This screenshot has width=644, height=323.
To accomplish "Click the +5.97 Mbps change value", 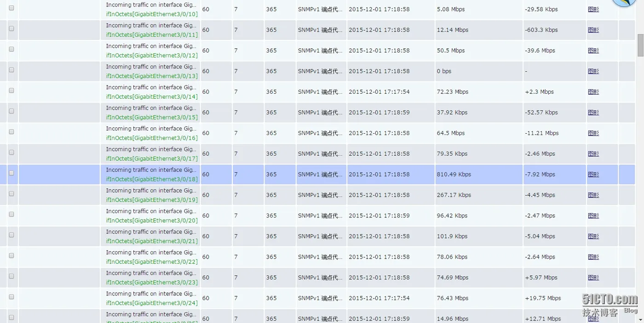I will point(541,278).
